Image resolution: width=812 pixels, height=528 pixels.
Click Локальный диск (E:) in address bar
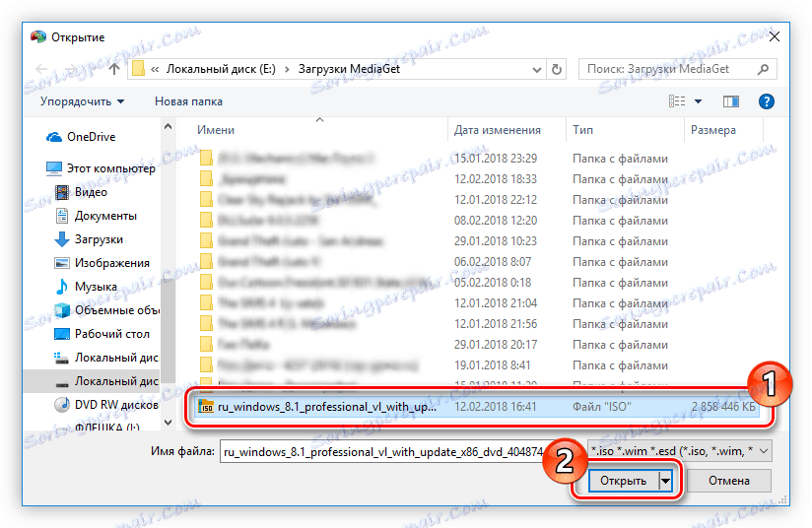coord(221,69)
